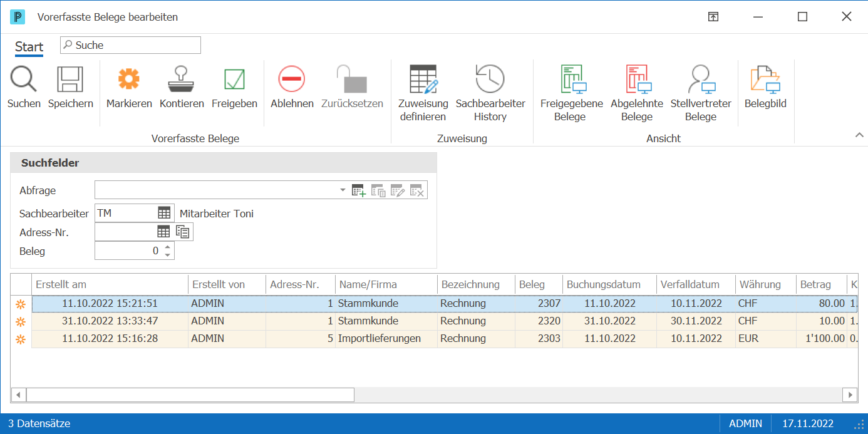Select the cell with amount 1'100.00

point(821,339)
